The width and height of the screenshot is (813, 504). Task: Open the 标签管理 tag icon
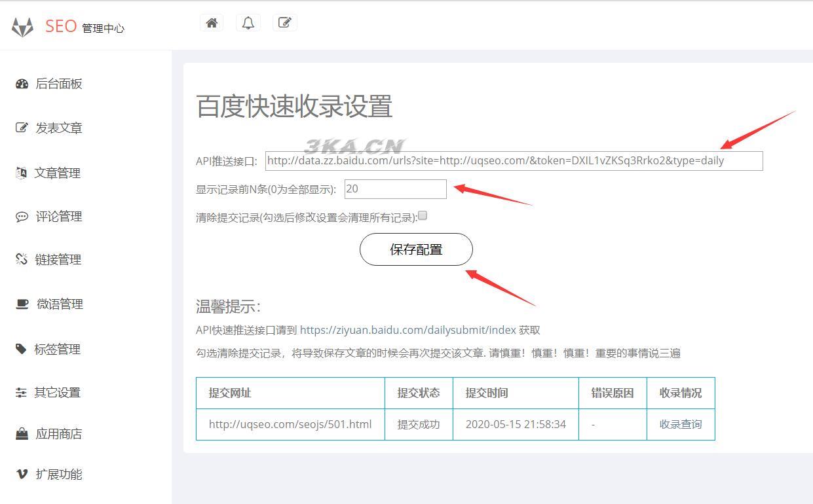point(20,349)
